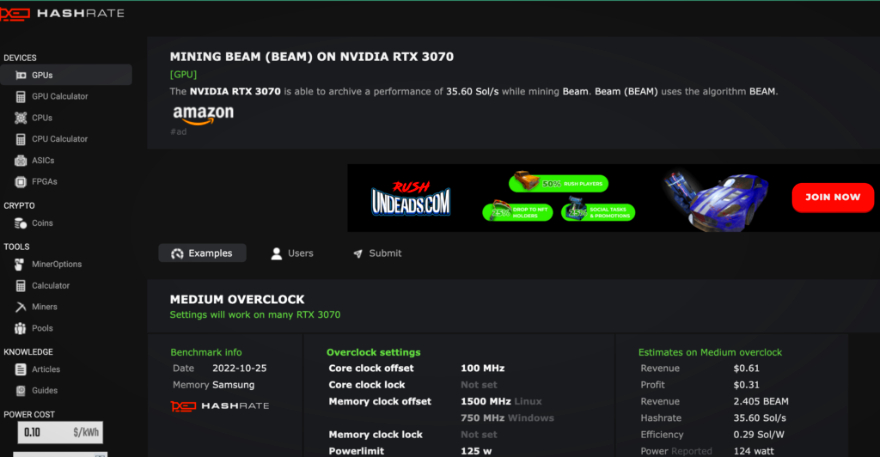This screenshot has width=880, height=457.
Task: View the Pools page
Action: coord(42,328)
